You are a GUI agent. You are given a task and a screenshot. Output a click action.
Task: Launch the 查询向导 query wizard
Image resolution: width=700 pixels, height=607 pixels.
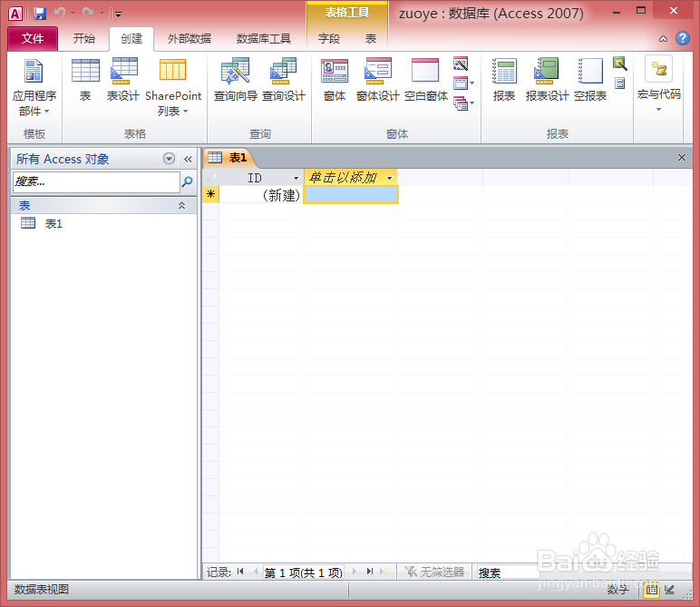pos(236,81)
